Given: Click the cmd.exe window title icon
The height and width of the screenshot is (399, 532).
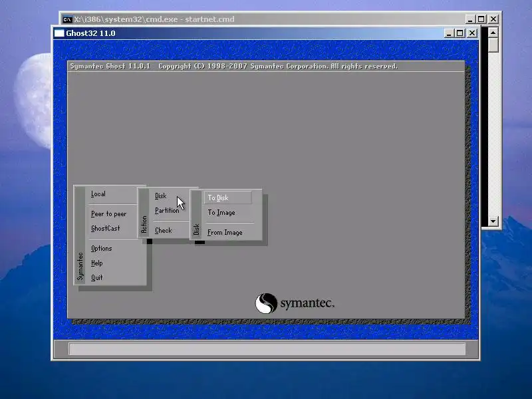Looking at the screenshot, I should coord(67,19).
